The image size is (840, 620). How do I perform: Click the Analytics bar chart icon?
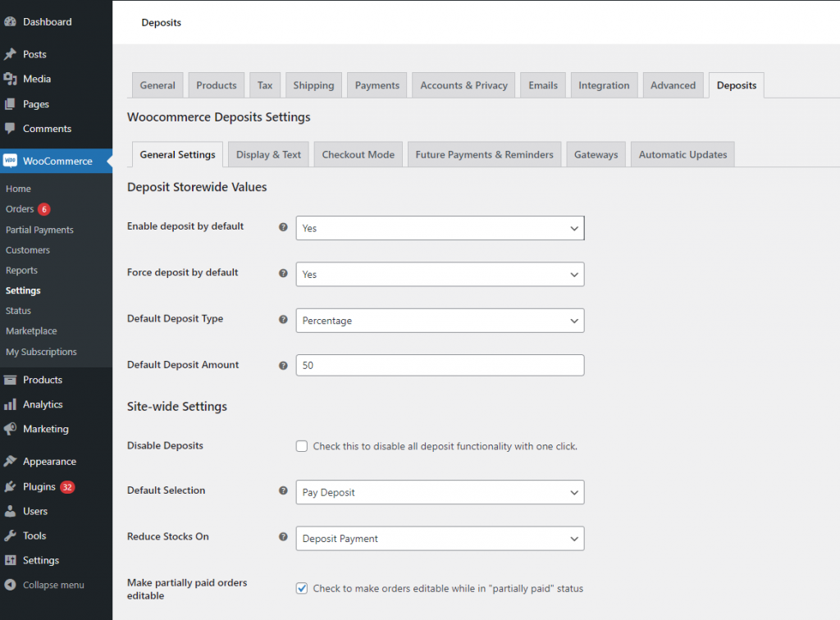(10, 404)
